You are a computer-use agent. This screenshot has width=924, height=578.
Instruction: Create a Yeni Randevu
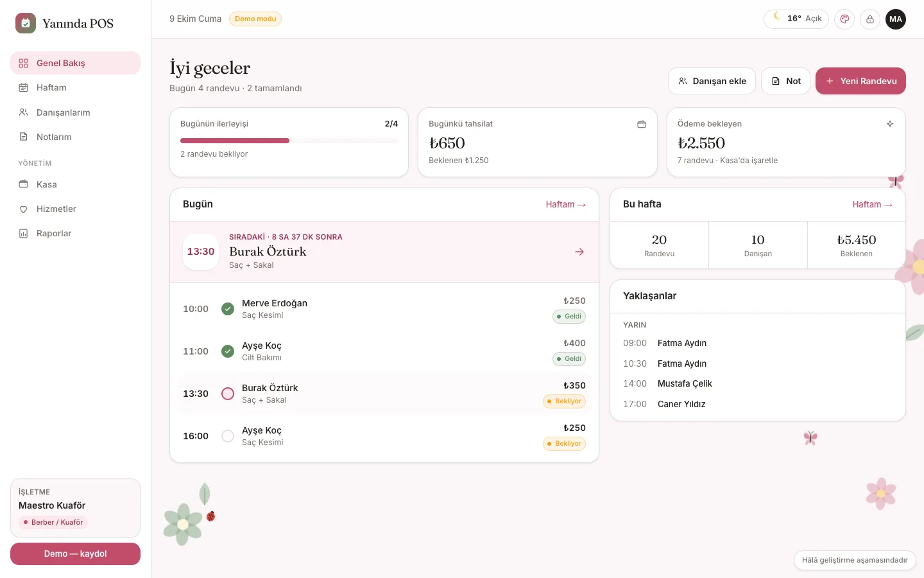point(860,81)
